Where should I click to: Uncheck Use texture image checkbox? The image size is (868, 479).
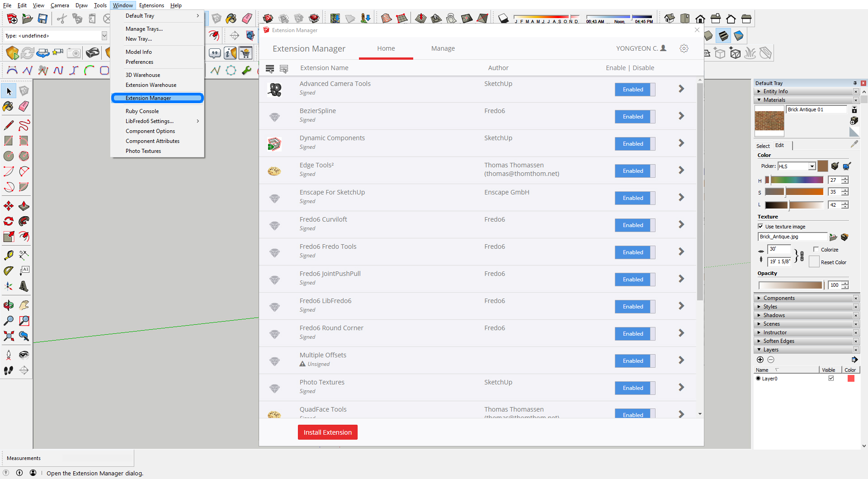tap(760, 226)
